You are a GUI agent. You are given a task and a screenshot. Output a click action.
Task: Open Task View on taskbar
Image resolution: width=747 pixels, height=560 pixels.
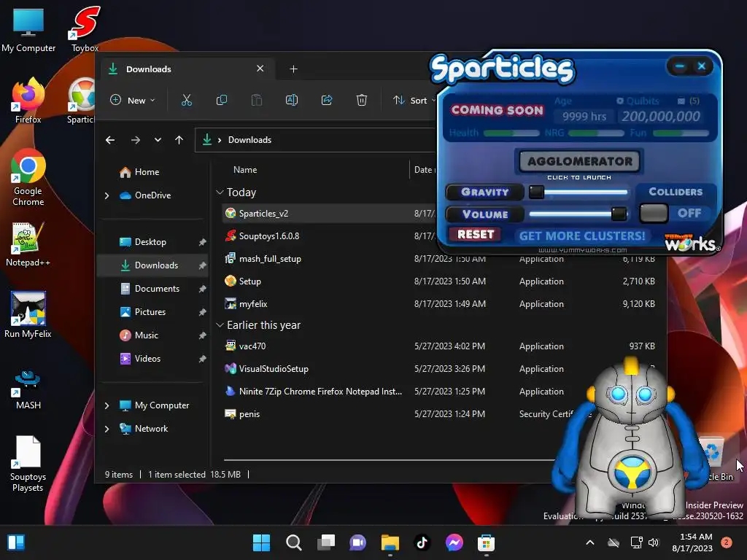(326, 542)
